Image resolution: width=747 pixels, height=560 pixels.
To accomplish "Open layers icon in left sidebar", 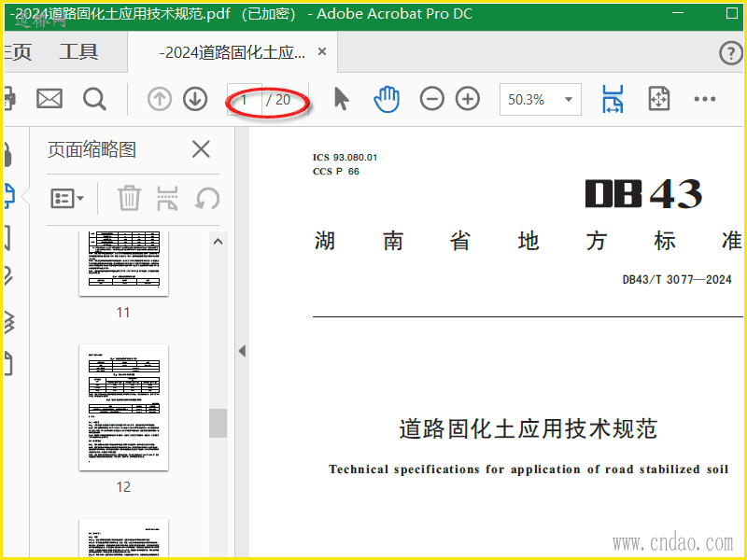I will click(9, 321).
